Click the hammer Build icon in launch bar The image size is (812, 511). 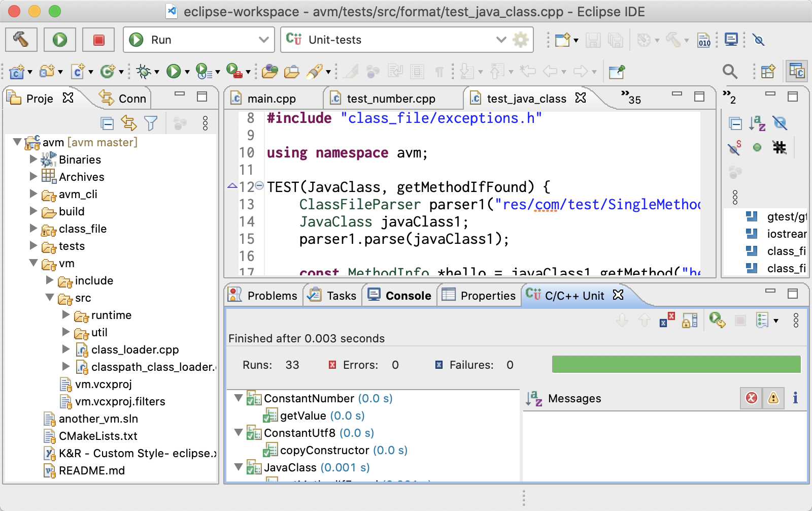pos(21,40)
